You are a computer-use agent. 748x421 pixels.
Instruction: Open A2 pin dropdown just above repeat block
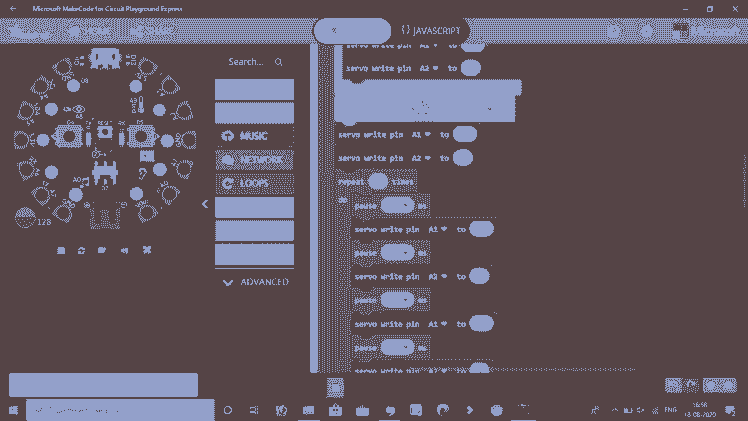(x=421, y=158)
